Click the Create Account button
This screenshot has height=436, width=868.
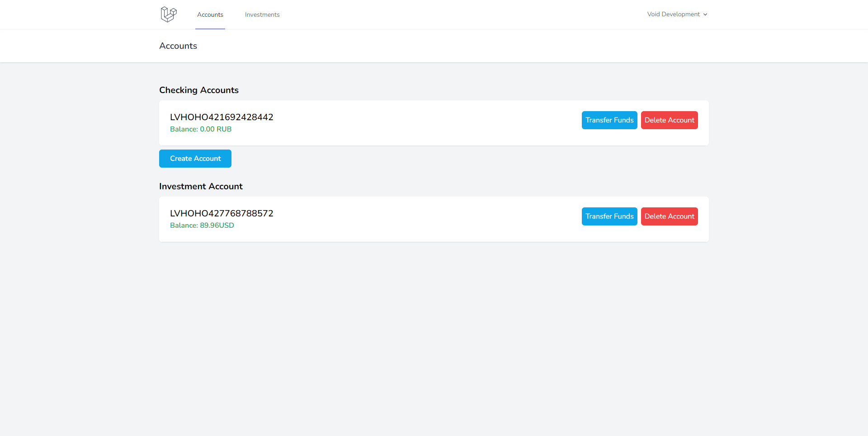tap(195, 159)
